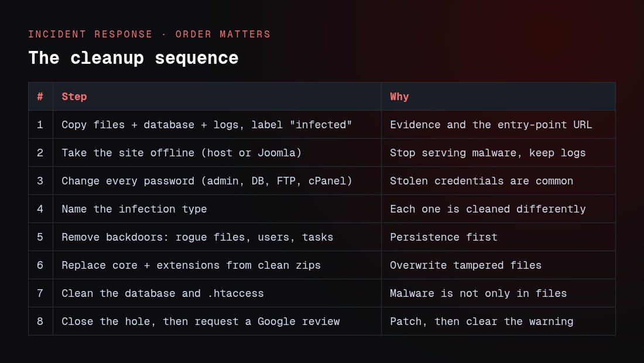This screenshot has width=644, height=363.
Task: Click row number 7 in the table
Action: 40,293
